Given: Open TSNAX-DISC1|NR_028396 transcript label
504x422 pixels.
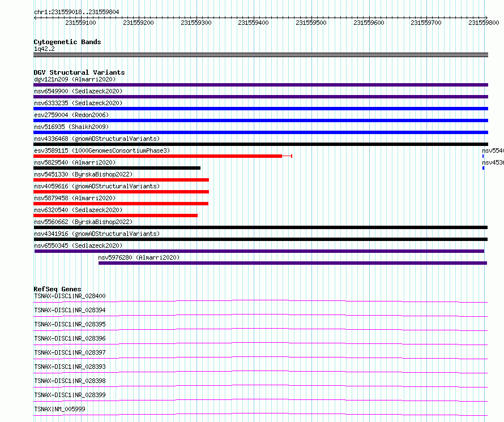Looking at the screenshot, I should tap(70, 338).
